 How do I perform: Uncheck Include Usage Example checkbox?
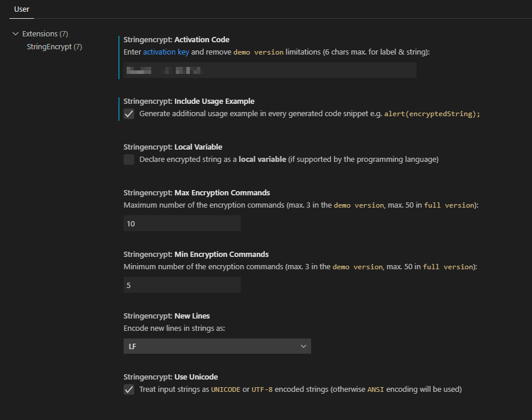(x=129, y=114)
